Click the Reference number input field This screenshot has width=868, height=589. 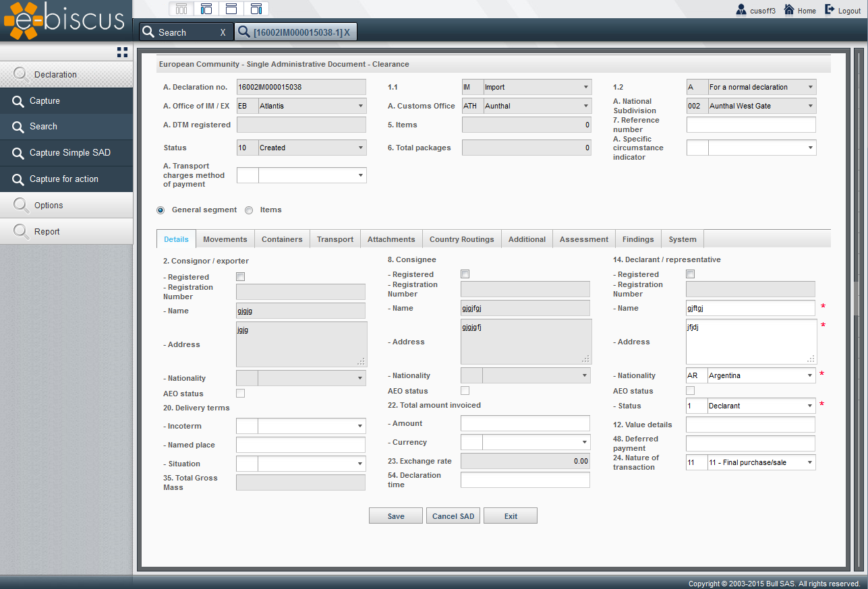(751, 125)
